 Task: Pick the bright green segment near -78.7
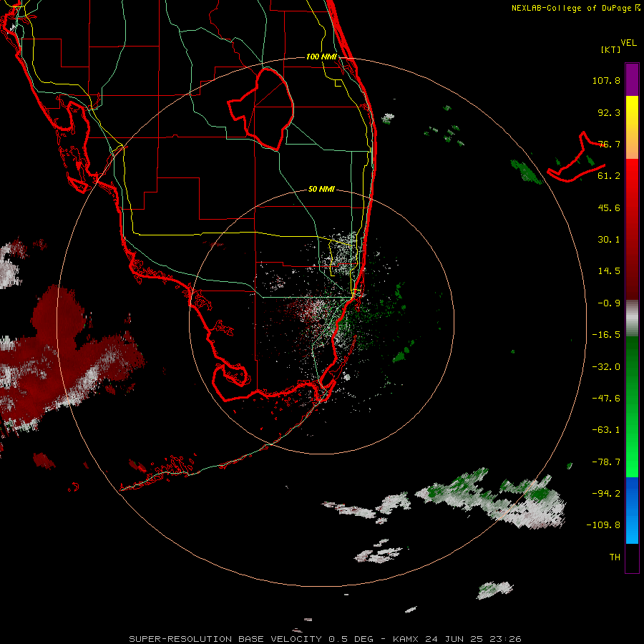pyautogui.click(x=632, y=460)
